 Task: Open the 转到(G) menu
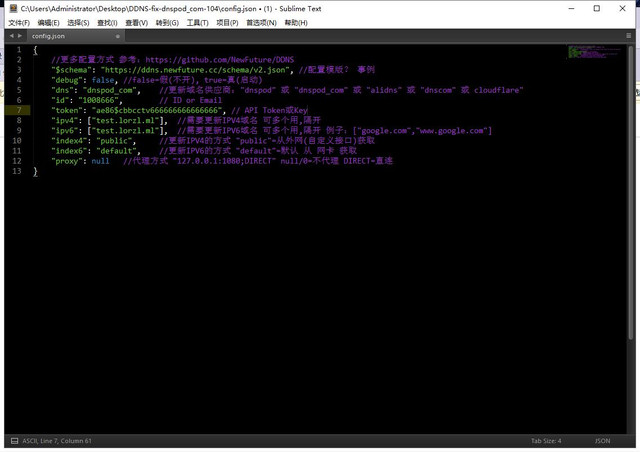[167, 23]
